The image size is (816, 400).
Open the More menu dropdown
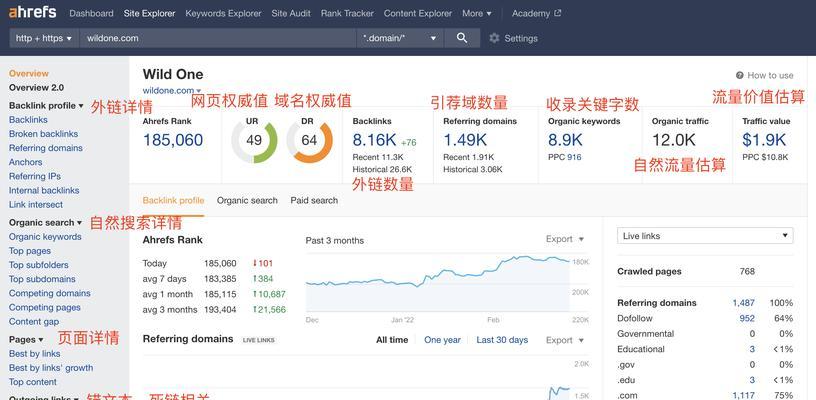click(x=477, y=14)
